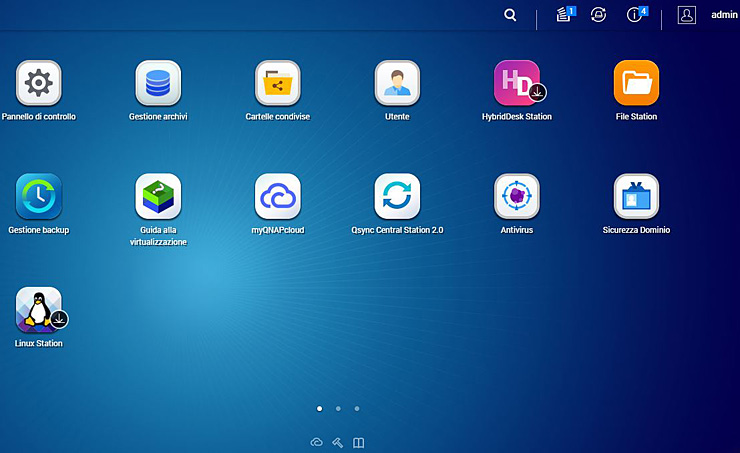Click the cloud icon at bottom
This screenshot has width=740, height=453.
tap(317, 442)
